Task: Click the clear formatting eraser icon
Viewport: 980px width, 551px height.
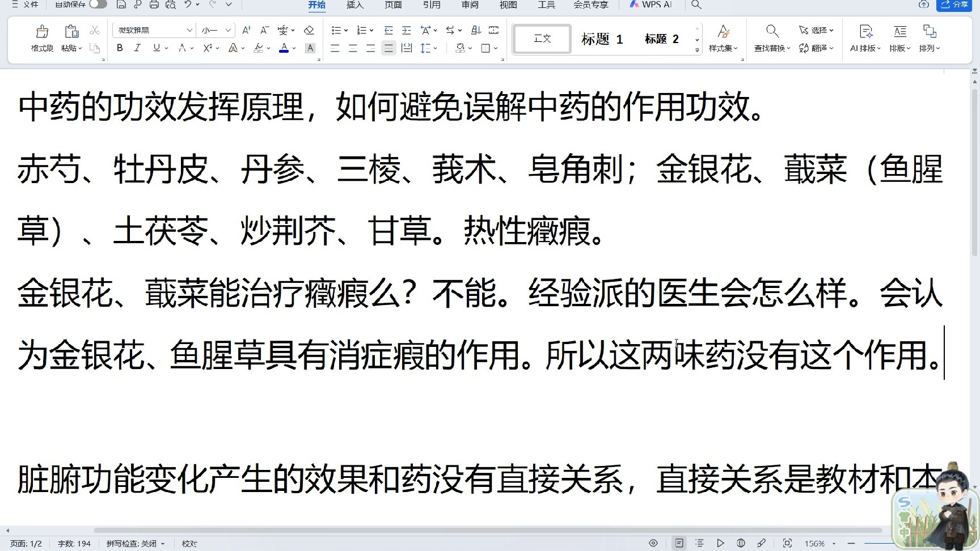Action: [x=309, y=29]
